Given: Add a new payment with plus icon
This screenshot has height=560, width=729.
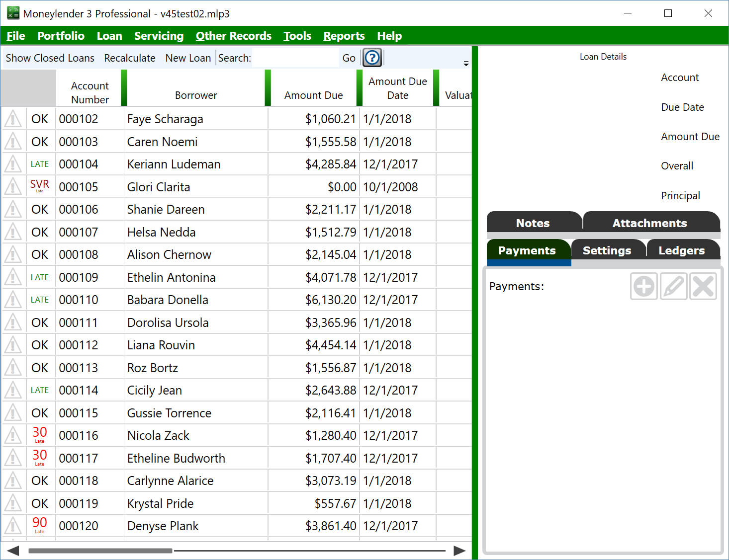Looking at the screenshot, I should click(x=644, y=286).
